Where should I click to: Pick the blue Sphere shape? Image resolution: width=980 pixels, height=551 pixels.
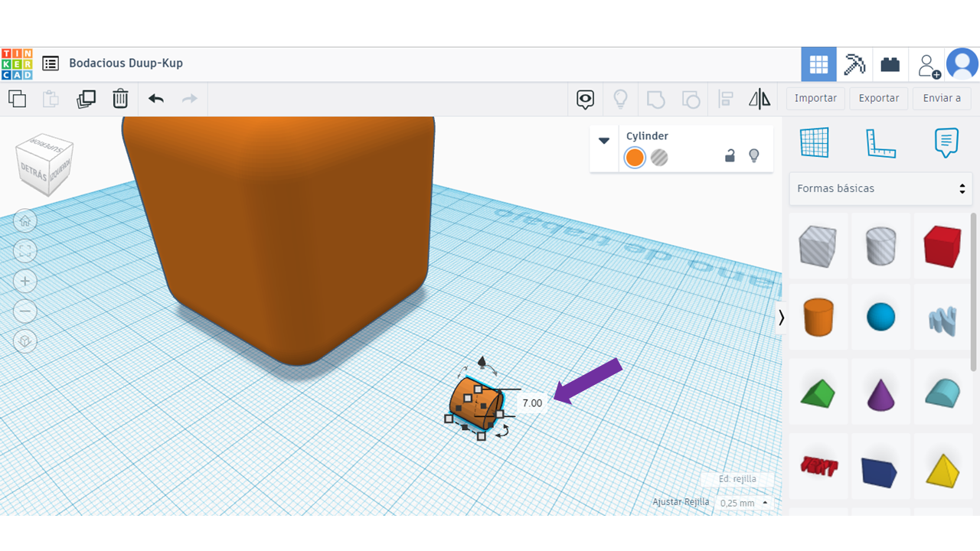click(880, 317)
